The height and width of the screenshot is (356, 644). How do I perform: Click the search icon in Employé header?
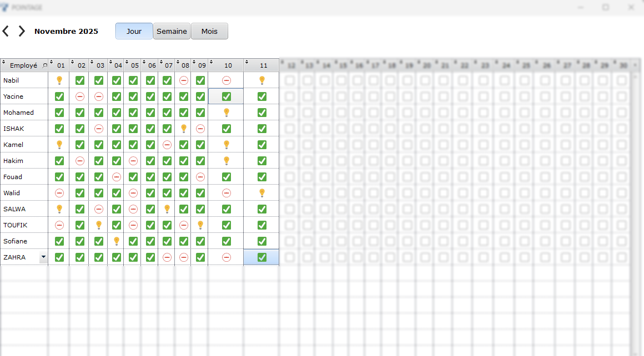coord(45,65)
